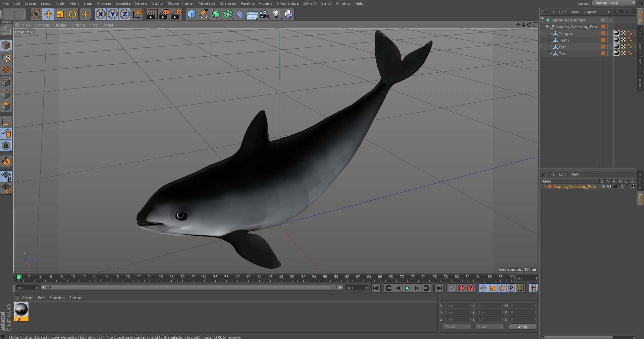This screenshot has height=339, width=644.
Task: Open the Scale dropdown
Action: tap(490, 327)
